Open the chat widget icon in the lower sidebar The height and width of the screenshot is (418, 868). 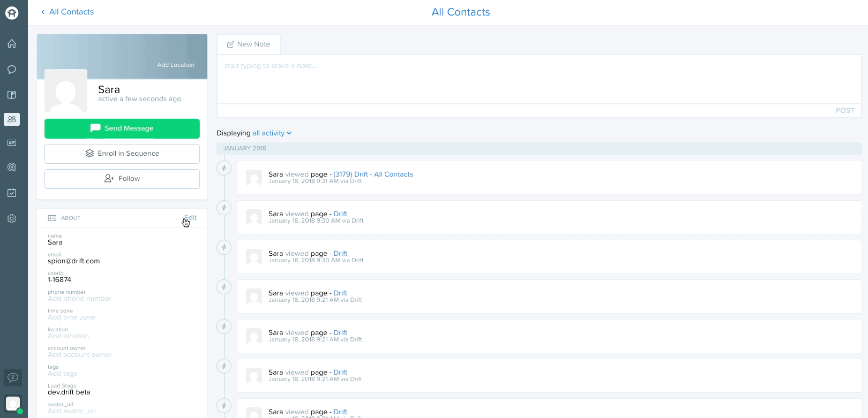point(13,377)
